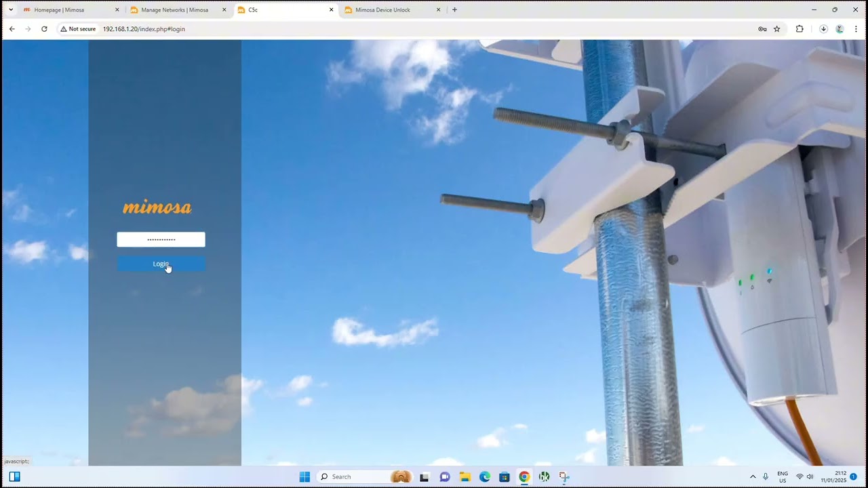Viewport: 868px width, 488px height.
Task: Go forward one page
Action: (x=28, y=29)
